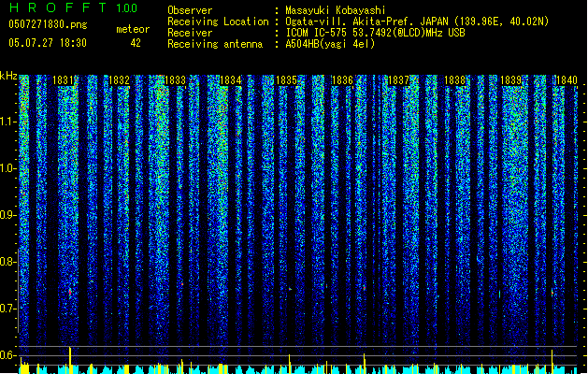The width and height of the screenshot is (588, 374).
Task: Click the 0.9 kHz axis label
Action: [x=8, y=215]
